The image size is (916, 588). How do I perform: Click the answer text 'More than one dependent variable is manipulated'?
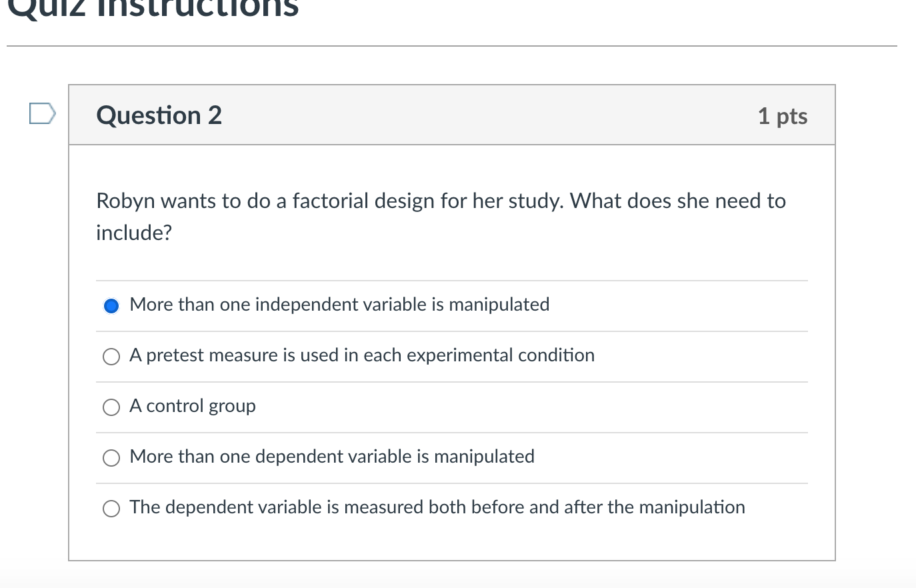click(x=332, y=457)
